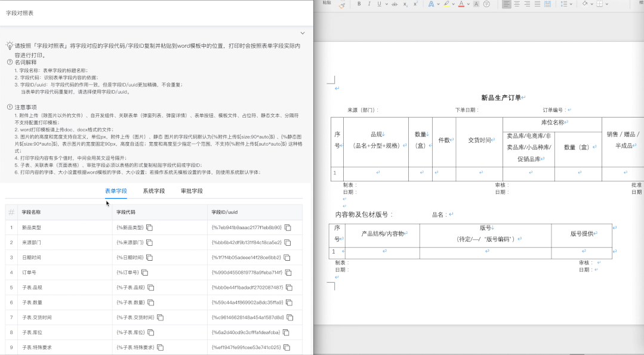Copy field code {%日期时间}
Image resolution: width=644 pixels, height=355 pixels.
pyautogui.click(x=149, y=257)
